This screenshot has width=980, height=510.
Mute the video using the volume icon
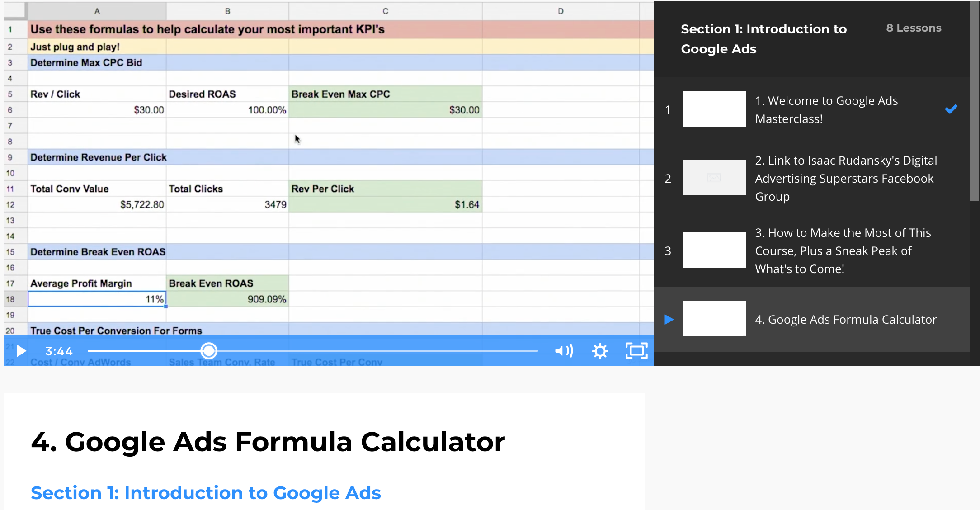click(564, 351)
